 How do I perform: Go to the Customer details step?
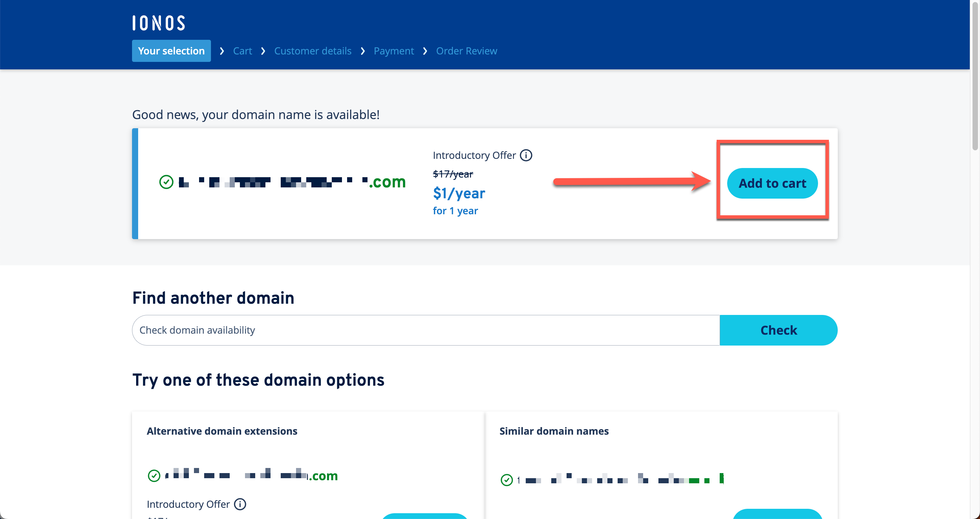[x=313, y=51]
